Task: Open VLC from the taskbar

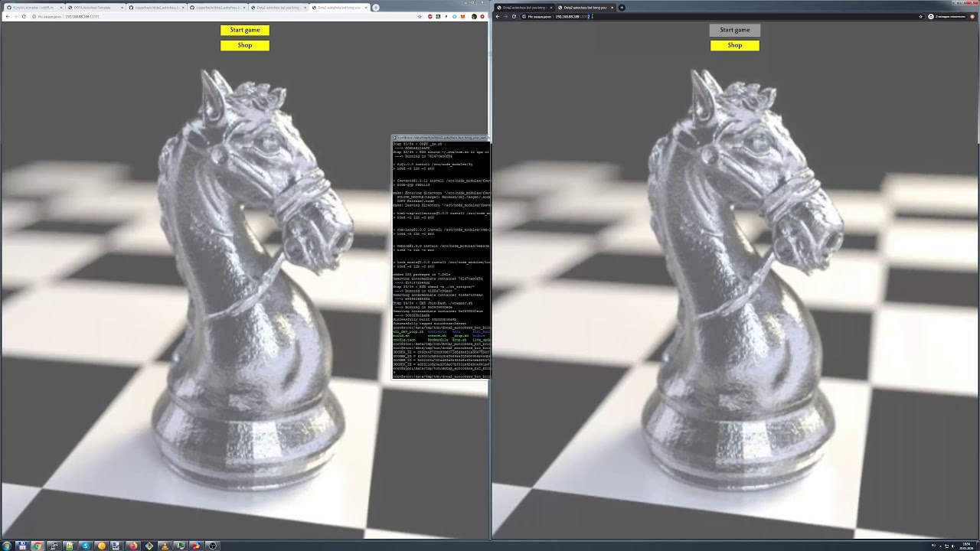Action: (x=165, y=546)
